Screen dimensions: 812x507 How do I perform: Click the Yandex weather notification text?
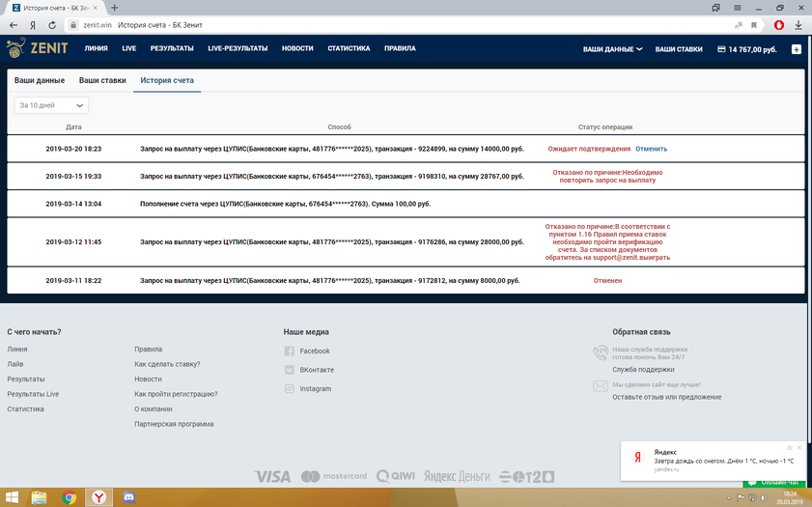(723, 461)
